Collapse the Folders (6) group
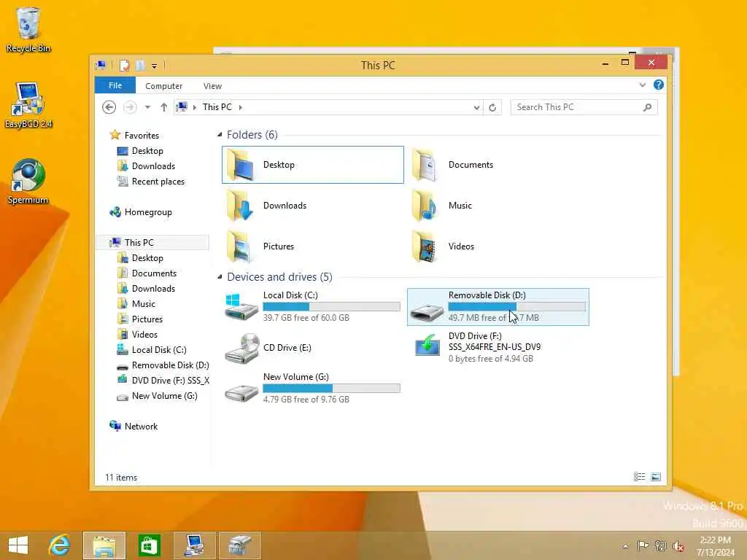 [220, 135]
